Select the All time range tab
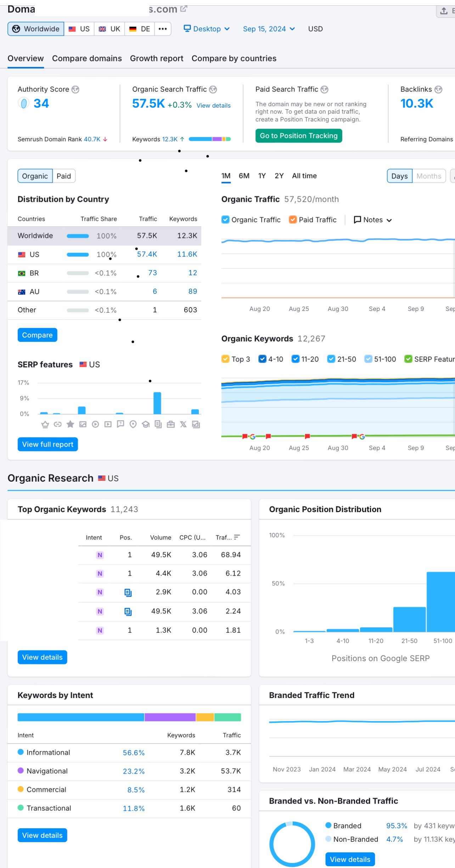This screenshot has width=455, height=868. (x=304, y=176)
